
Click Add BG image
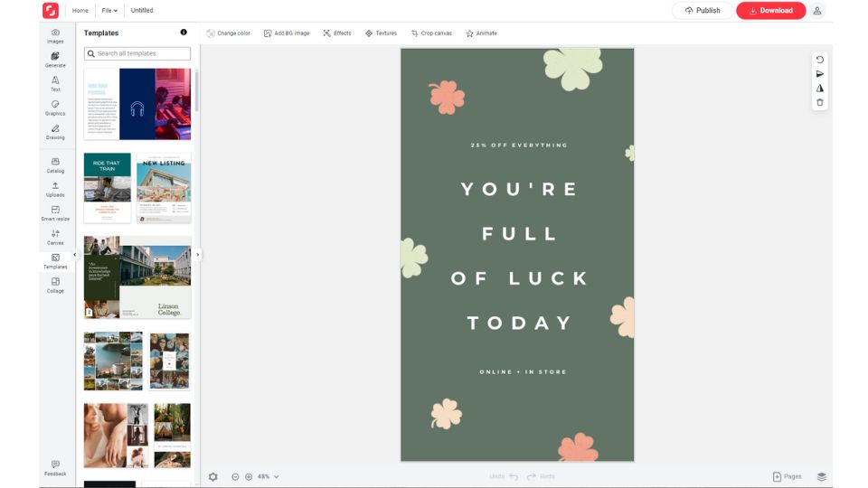[x=287, y=33]
